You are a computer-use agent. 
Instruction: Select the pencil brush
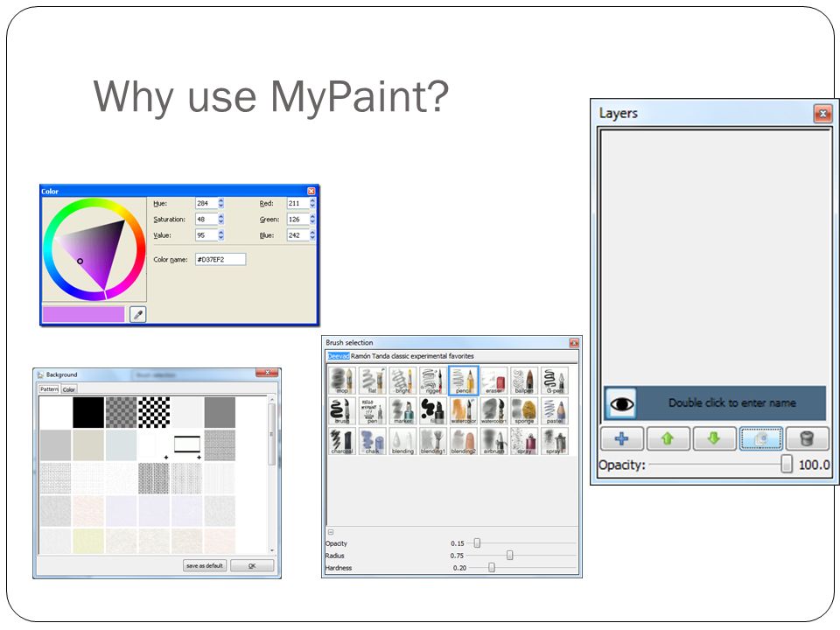[x=464, y=381]
